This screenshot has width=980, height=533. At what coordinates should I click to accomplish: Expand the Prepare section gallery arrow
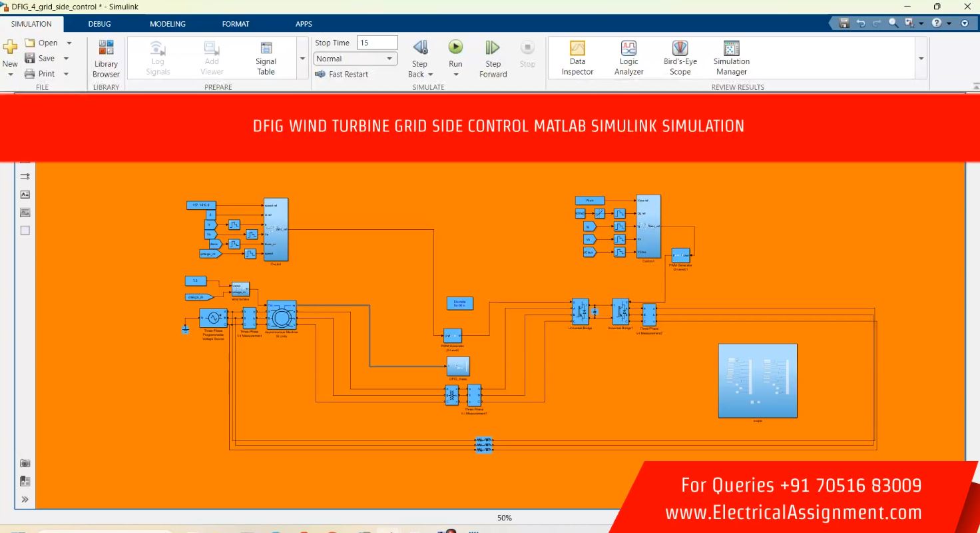click(303, 59)
